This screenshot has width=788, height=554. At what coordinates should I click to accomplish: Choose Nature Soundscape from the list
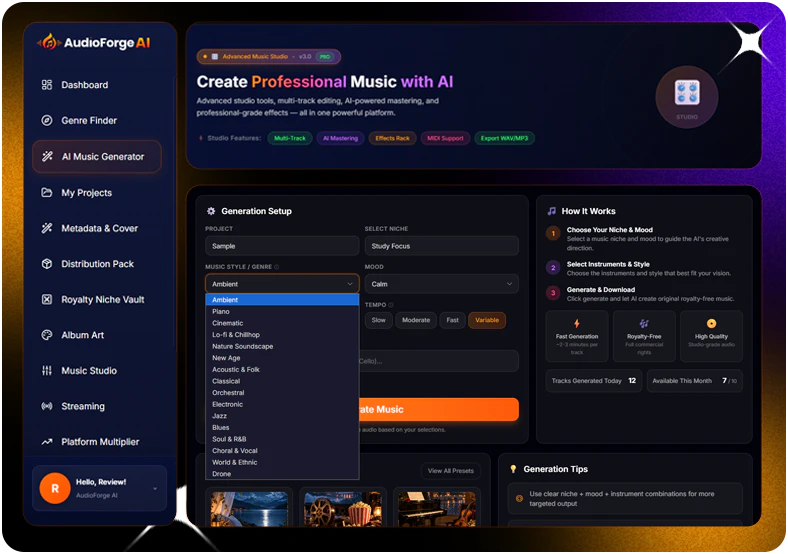coord(282,346)
